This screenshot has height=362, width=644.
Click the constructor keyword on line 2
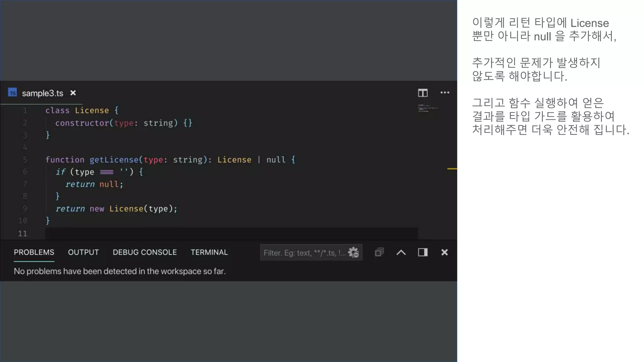point(82,123)
